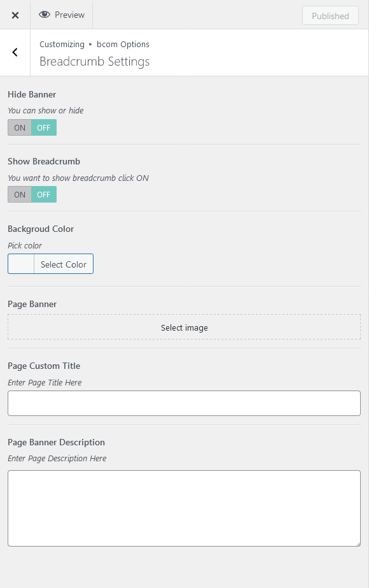Grab the textarea resize handle corner
This screenshot has width=369, height=588.
(x=358, y=543)
